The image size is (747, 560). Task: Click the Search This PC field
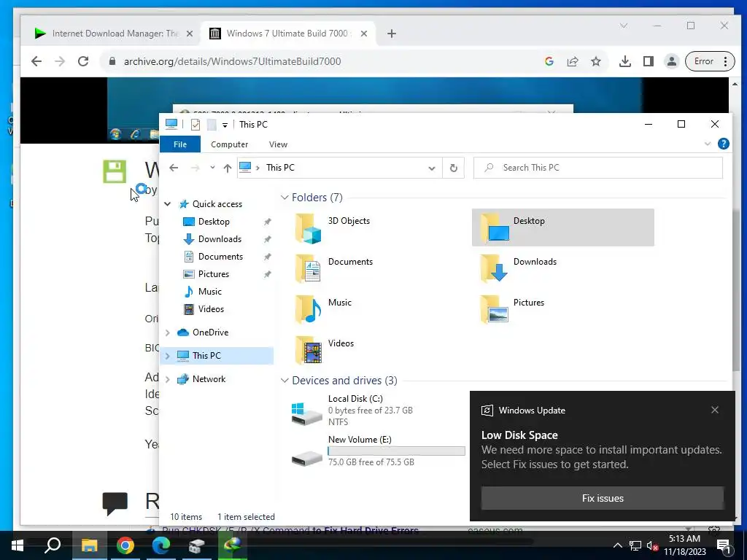click(598, 168)
